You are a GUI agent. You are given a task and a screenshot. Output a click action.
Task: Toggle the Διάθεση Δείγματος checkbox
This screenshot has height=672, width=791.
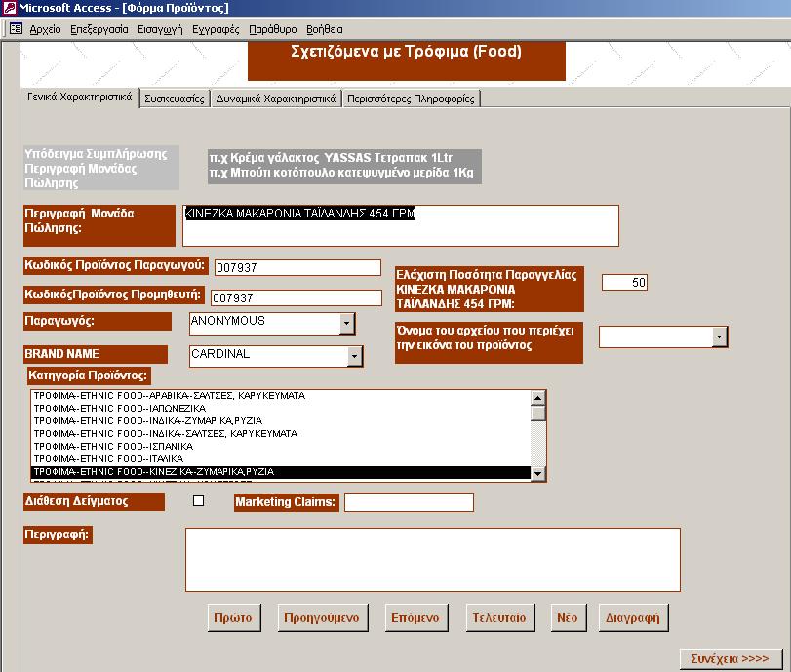coord(198,500)
